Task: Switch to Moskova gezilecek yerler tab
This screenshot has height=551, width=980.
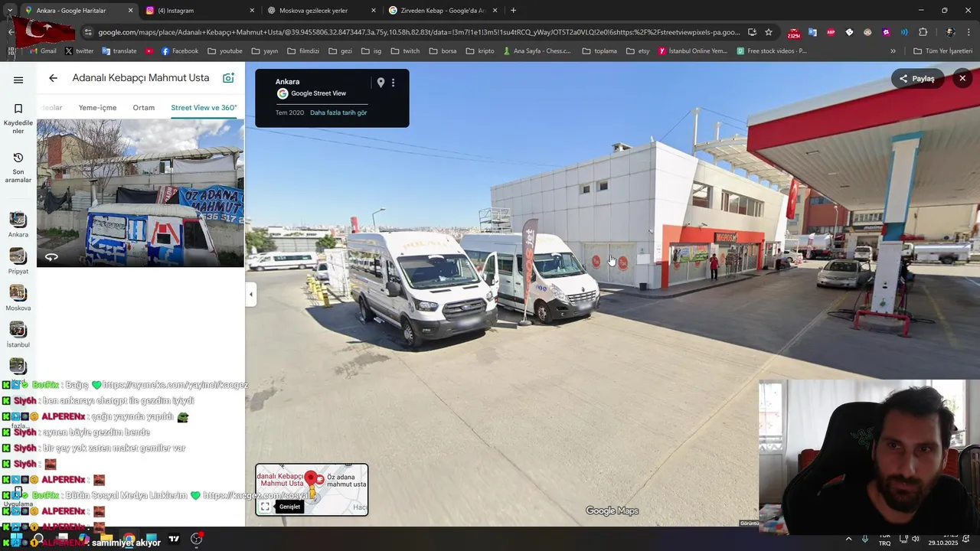Action: pyautogui.click(x=322, y=11)
